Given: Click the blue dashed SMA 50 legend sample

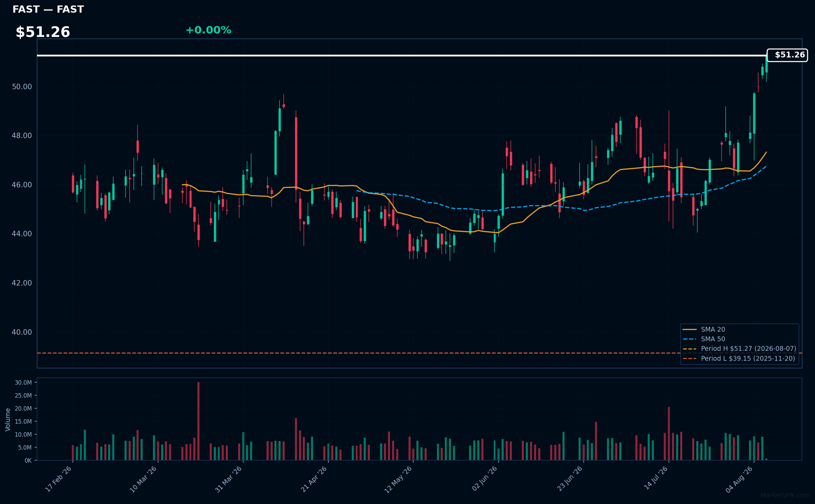Looking at the screenshot, I should click(x=689, y=339).
